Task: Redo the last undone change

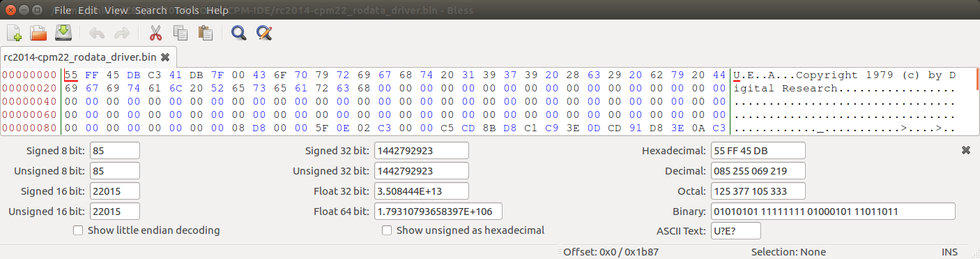Action: point(121,32)
